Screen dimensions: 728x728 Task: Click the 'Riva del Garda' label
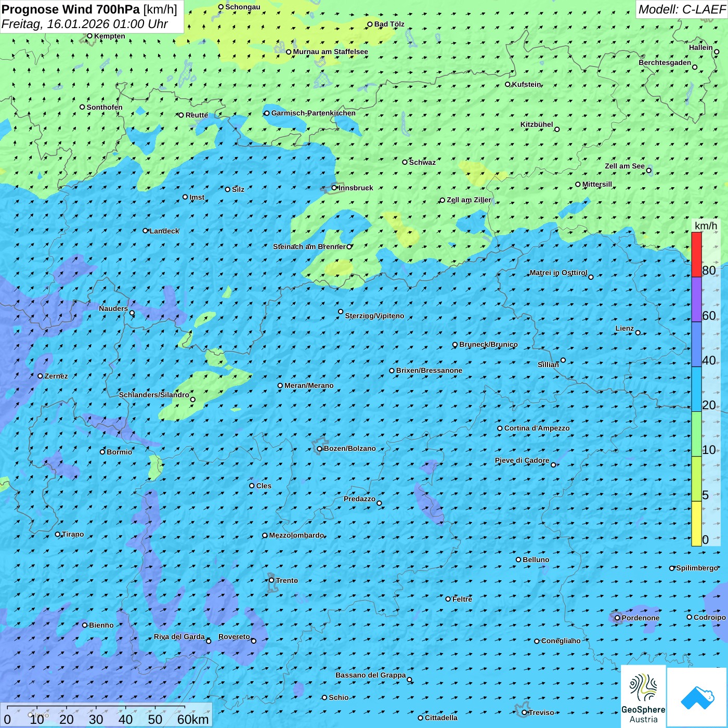(x=179, y=636)
